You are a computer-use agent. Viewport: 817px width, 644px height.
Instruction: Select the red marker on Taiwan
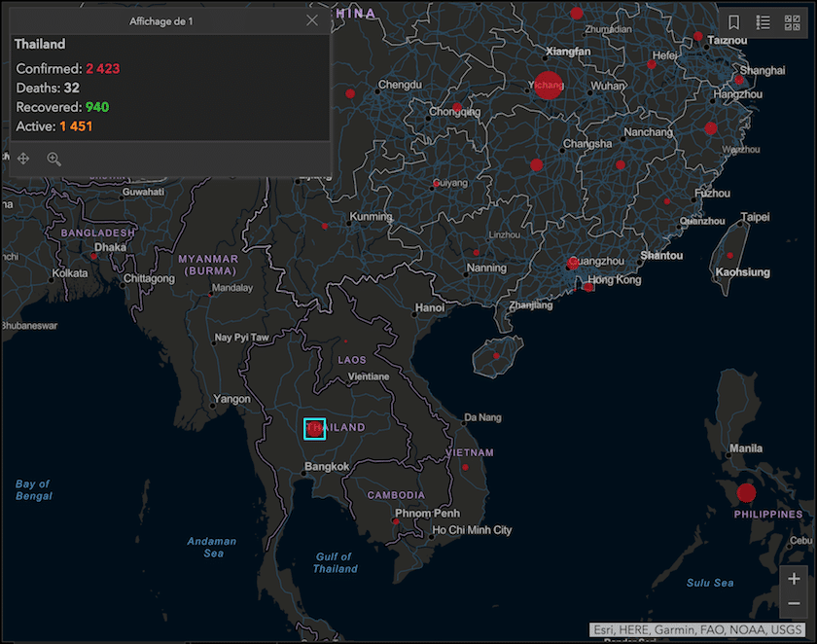[730, 255]
